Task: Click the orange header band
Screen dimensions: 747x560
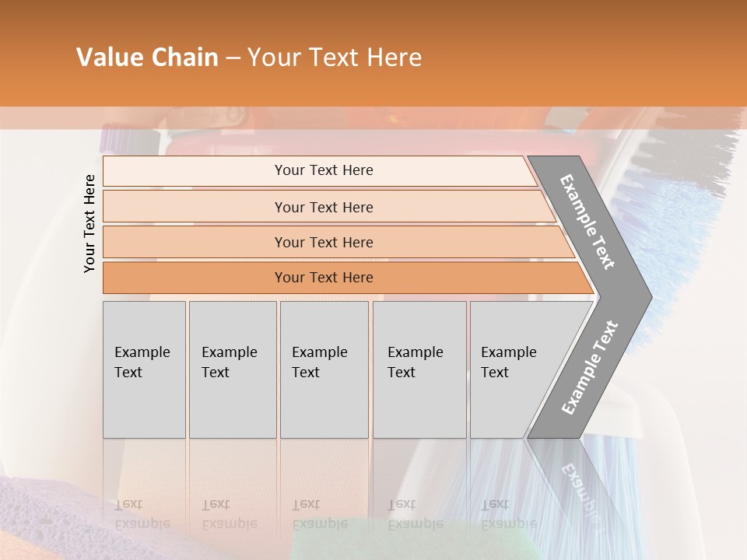Action: pyautogui.click(x=373, y=54)
